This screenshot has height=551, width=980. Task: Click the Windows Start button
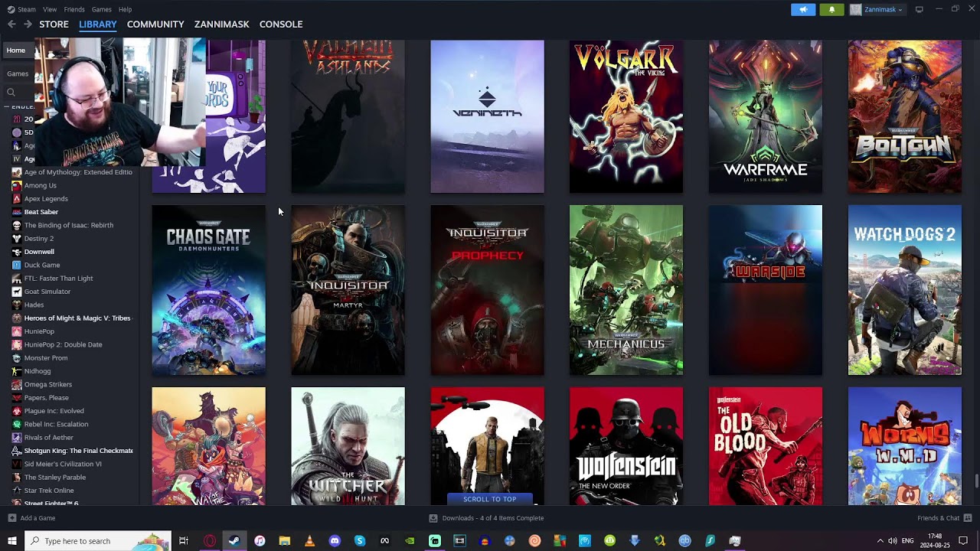tap(11, 541)
